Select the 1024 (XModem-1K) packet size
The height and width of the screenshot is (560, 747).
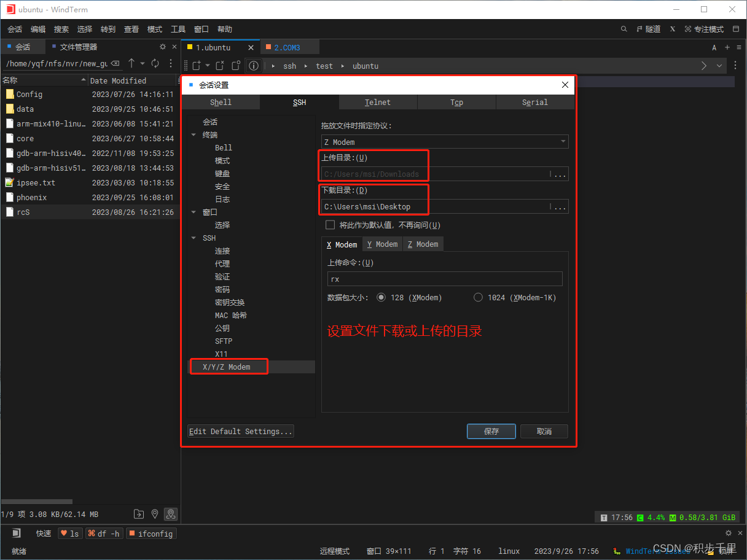click(x=478, y=297)
